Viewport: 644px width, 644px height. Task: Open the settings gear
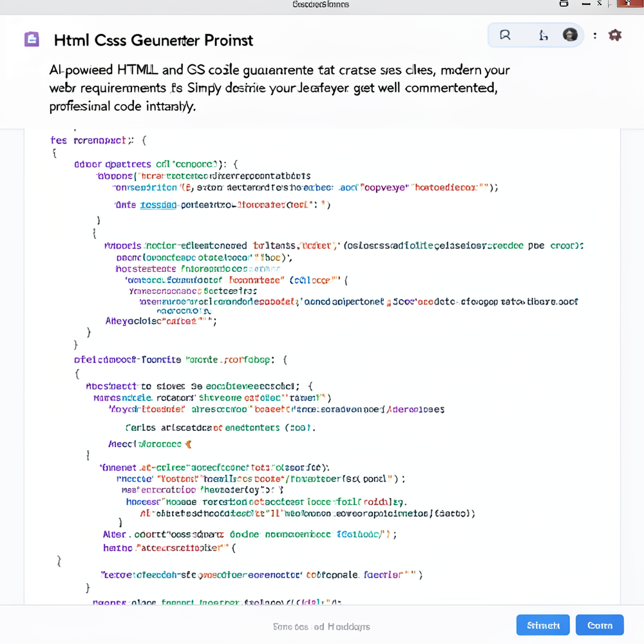615,36
